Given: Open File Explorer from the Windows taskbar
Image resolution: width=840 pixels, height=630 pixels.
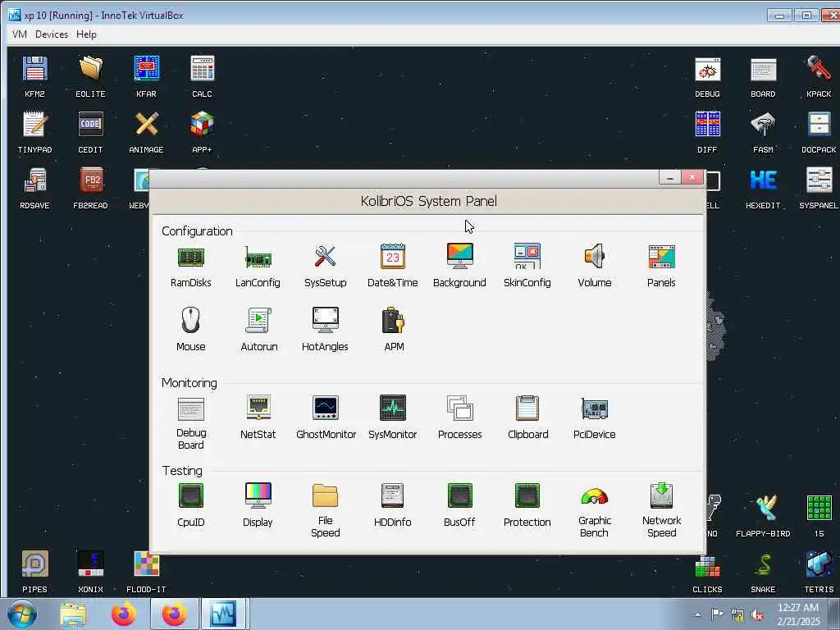Looking at the screenshot, I should (73, 615).
